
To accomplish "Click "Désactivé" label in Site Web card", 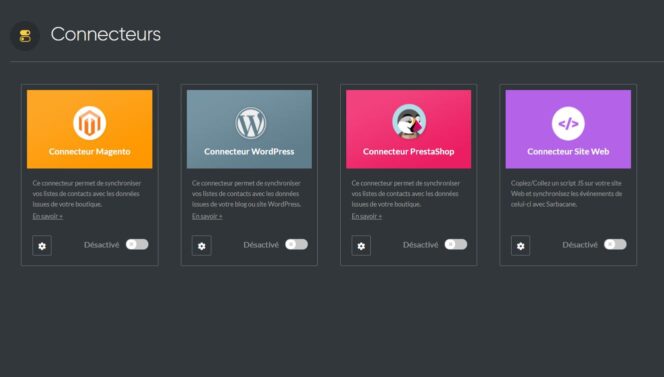I will pos(580,245).
